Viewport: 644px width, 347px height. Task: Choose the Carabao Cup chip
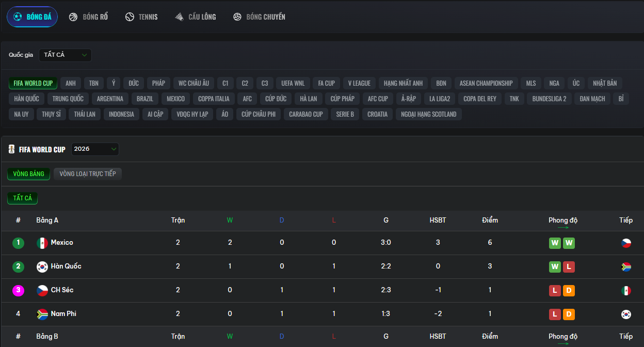(x=306, y=114)
